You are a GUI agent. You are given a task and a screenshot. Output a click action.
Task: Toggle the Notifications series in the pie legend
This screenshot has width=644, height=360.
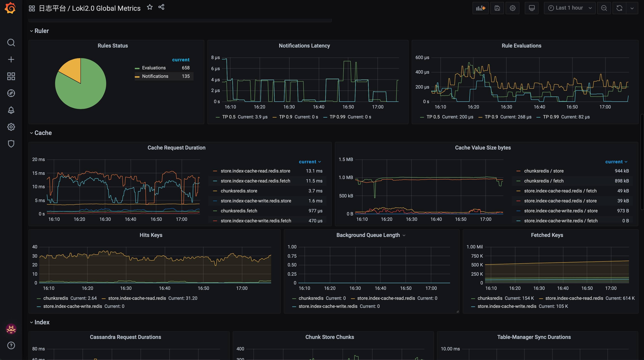pos(155,76)
